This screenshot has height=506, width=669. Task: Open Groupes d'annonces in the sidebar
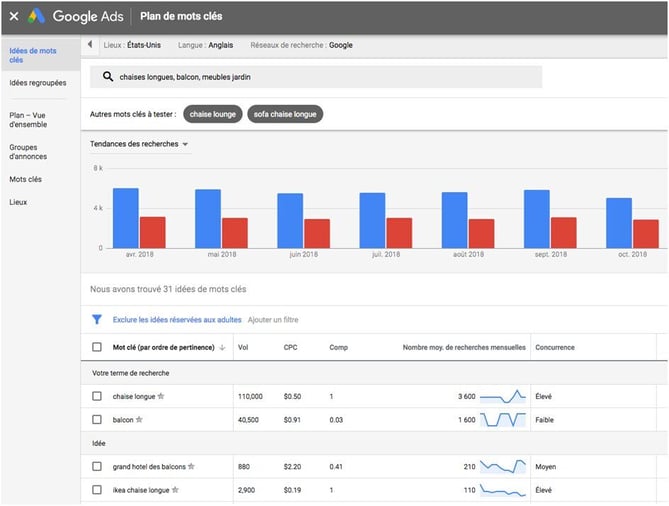[28, 152]
